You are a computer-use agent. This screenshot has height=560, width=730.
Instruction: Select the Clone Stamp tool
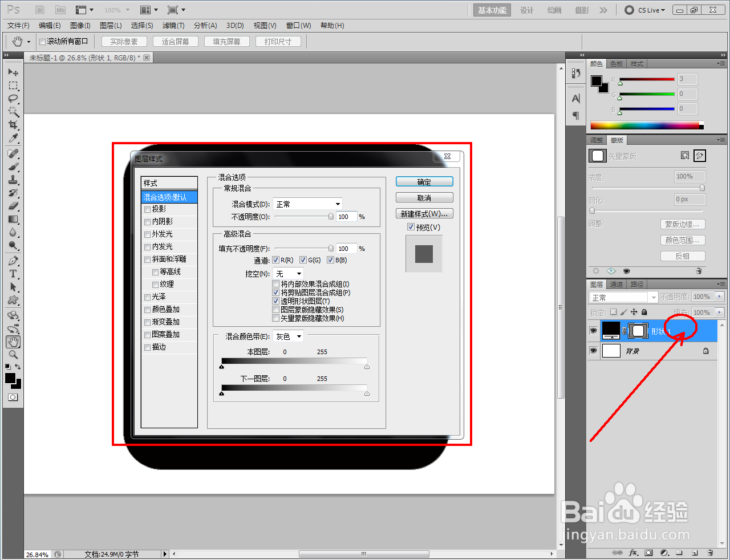pyautogui.click(x=13, y=180)
